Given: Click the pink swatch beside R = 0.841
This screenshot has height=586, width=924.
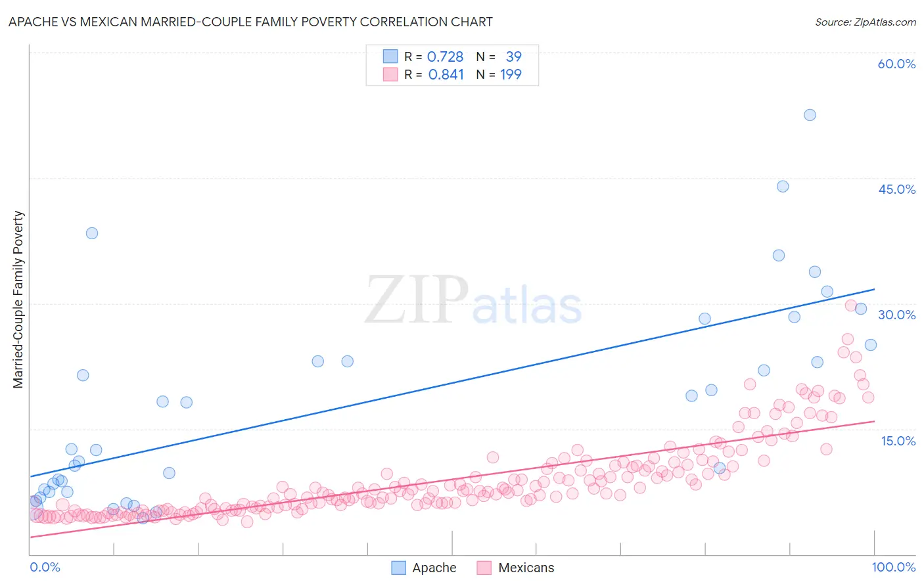Looking at the screenshot, I should (x=390, y=74).
